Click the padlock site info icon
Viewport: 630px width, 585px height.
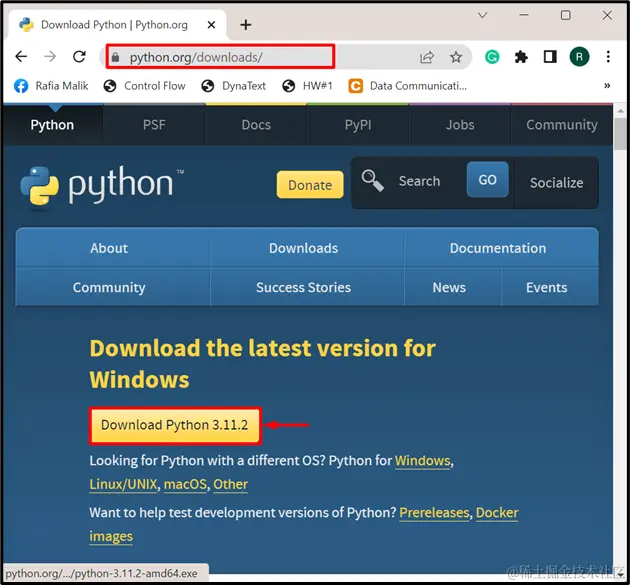(x=115, y=57)
